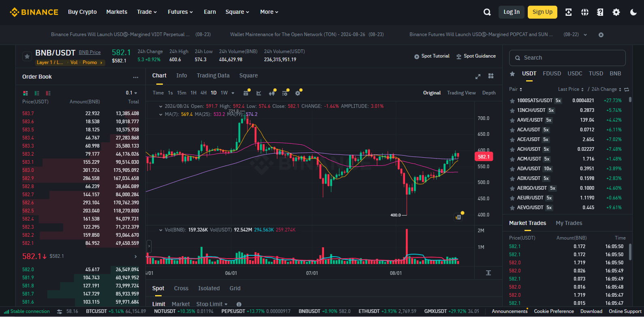Image resolution: width=644 pixels, height=317 pixels.
Task: Select the 1W chart interval
Action: (224, 93)
